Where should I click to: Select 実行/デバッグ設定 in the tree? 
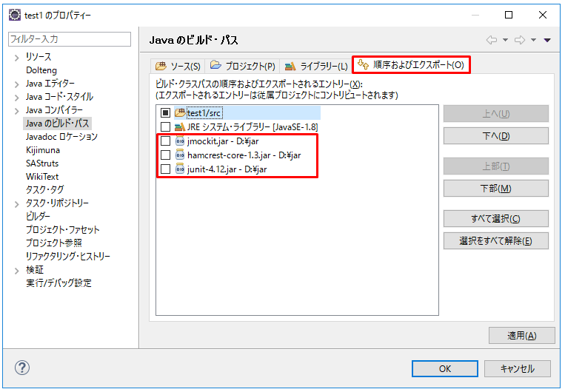coord(58,283)
